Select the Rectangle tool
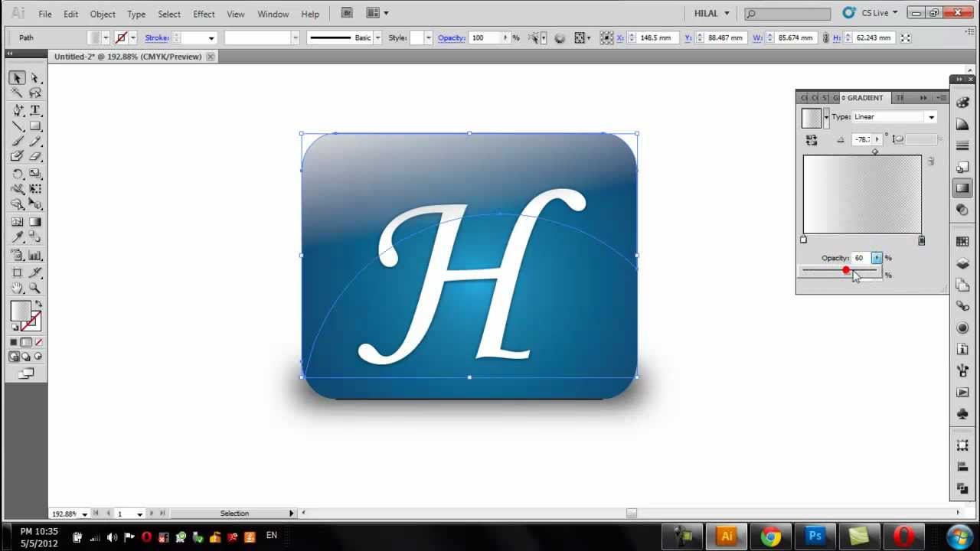The image size is (980, 551). (x=34, y=126)
